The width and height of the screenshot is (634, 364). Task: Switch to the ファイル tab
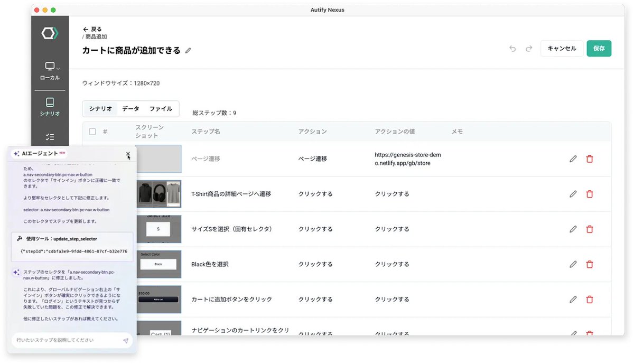(x=162, y=108)
